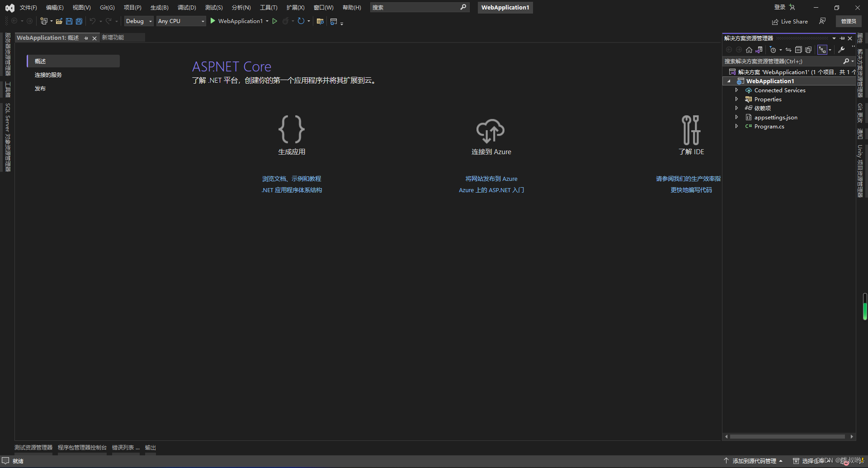Expand the Properties folder node

click(x=736, y=99)
